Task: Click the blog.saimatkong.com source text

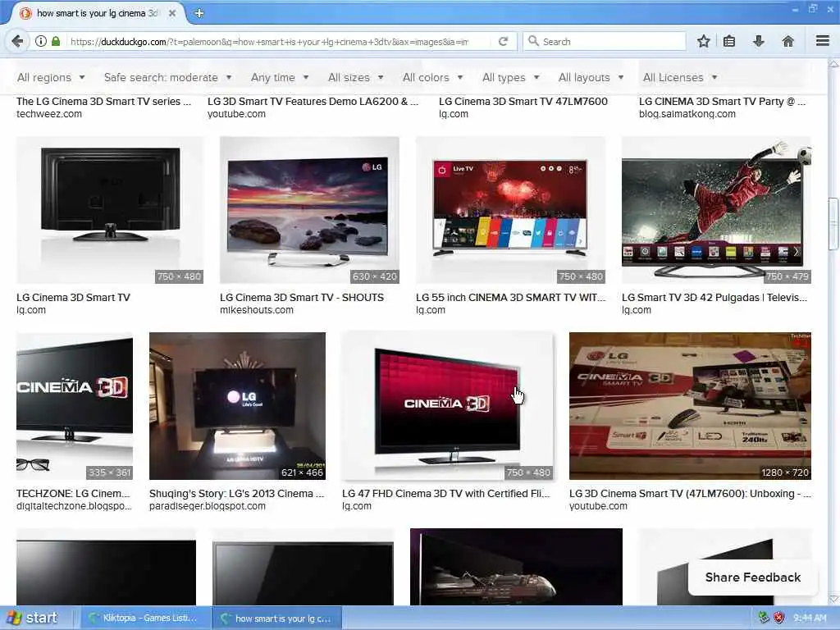Action: pyautogui.click(x=687, y=114)
